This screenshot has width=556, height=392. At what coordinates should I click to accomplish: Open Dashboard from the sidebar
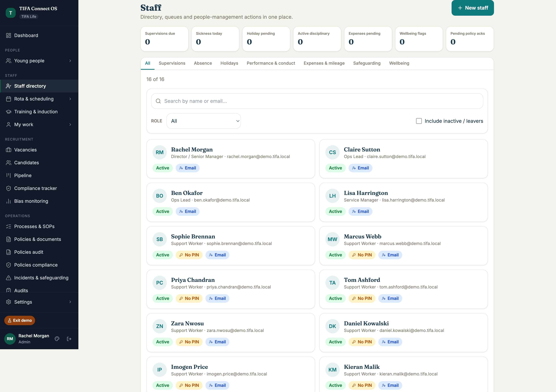pos(39,35)
